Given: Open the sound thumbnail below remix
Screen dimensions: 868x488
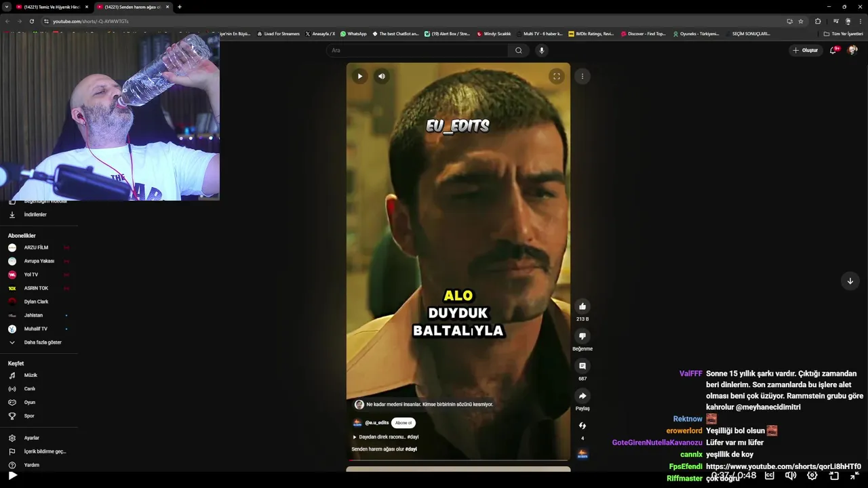Looking at the screenshot, I should point(583,454).
